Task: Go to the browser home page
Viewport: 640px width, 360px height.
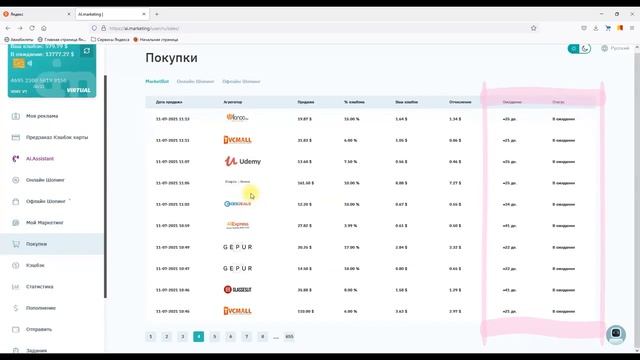Action: [44, 28]
